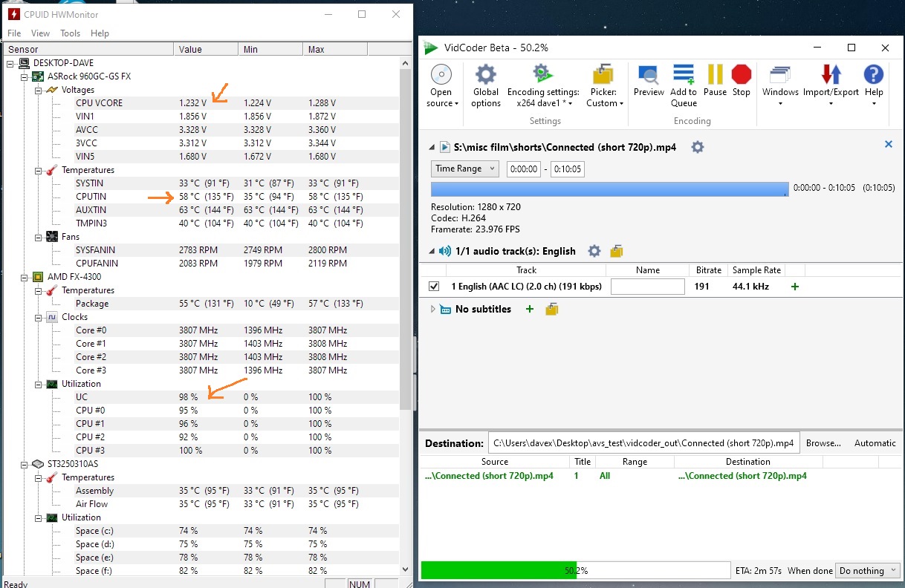Click the end time field 0:10:05
Viewport: 905px width, 588px height.
point(567,169)
